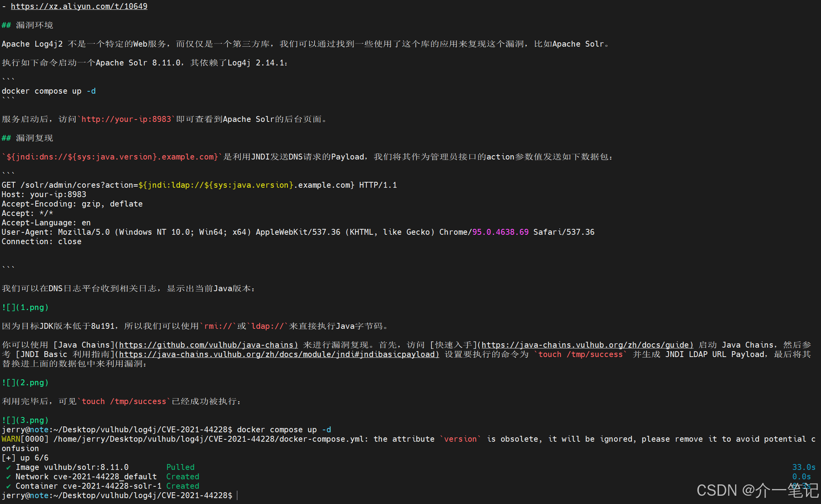This screenshot has width=821, height=504.
Task: Open the xz.aliyun.com/t/10649 link
Action: click(x=79, y=6)
